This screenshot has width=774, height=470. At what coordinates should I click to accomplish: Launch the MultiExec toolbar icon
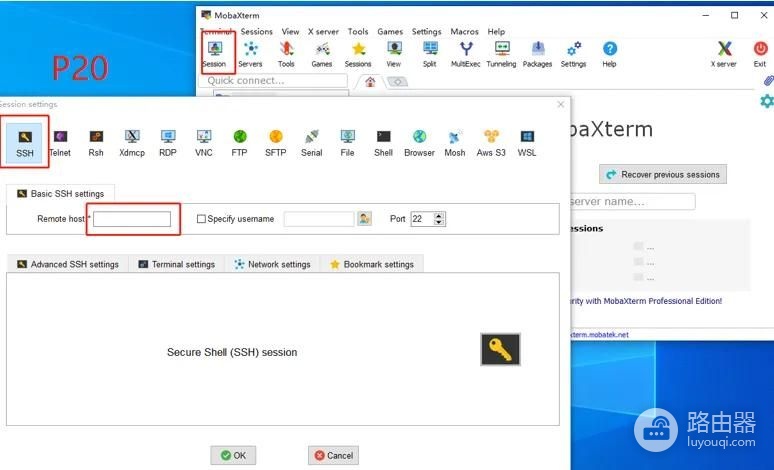coord(465,54)
